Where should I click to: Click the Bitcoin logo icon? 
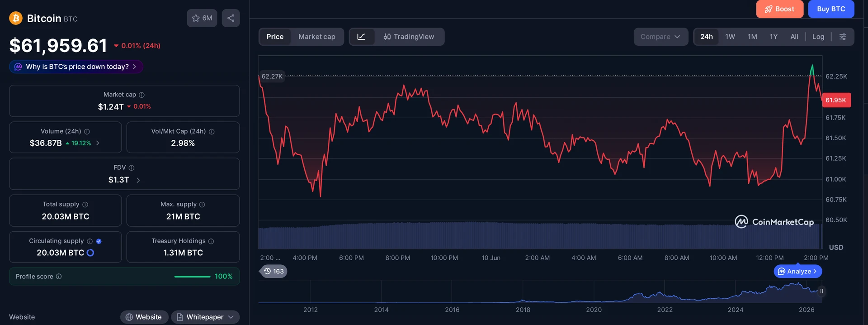(x=16, y=18)
